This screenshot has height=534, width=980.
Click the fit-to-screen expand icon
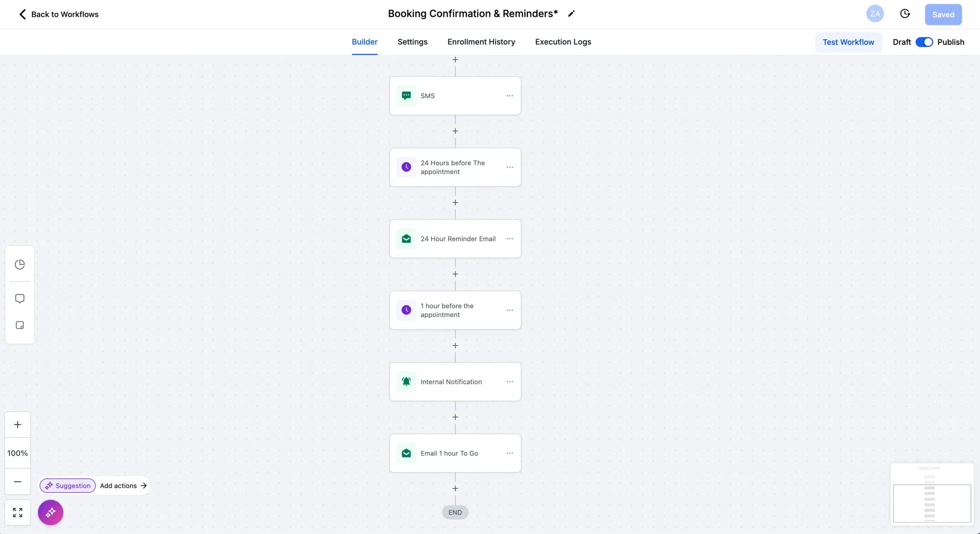tap(18, 512)
